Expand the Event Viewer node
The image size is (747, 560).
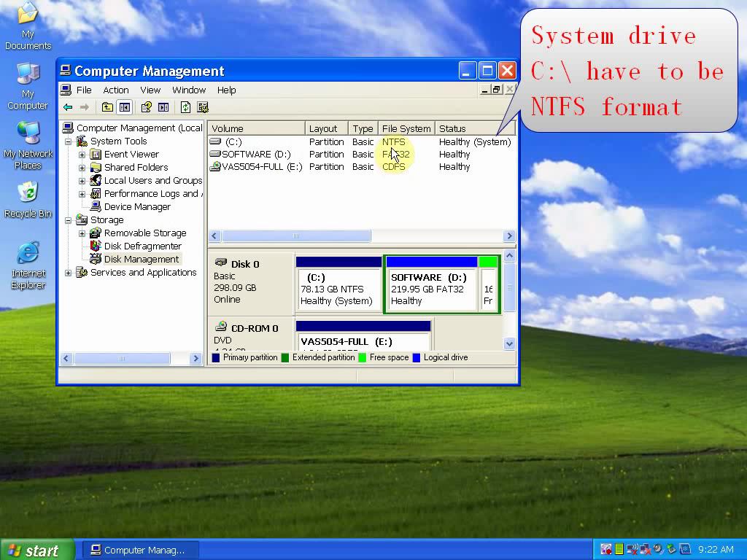click(82, 155)
